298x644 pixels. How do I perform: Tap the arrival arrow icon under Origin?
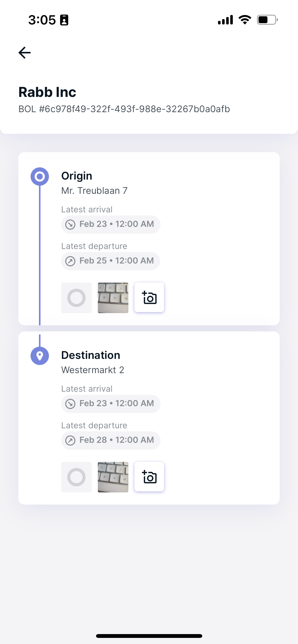70,225
